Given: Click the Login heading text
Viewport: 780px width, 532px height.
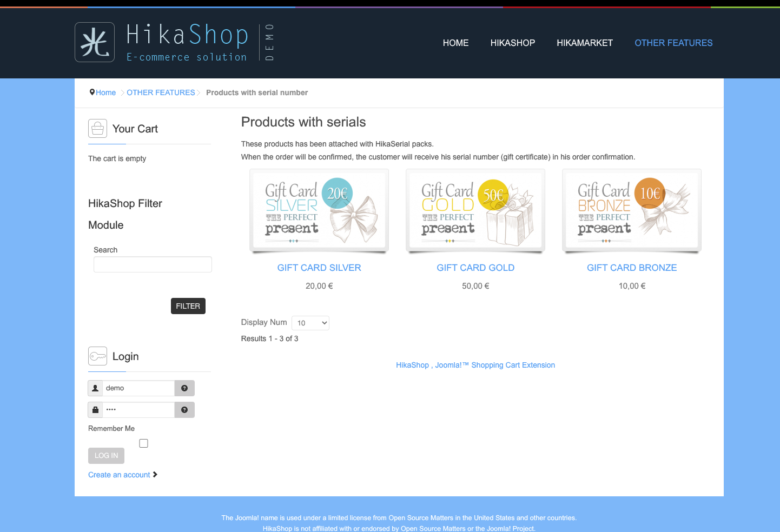Looking at the screenshot, I should click(125, 356).
